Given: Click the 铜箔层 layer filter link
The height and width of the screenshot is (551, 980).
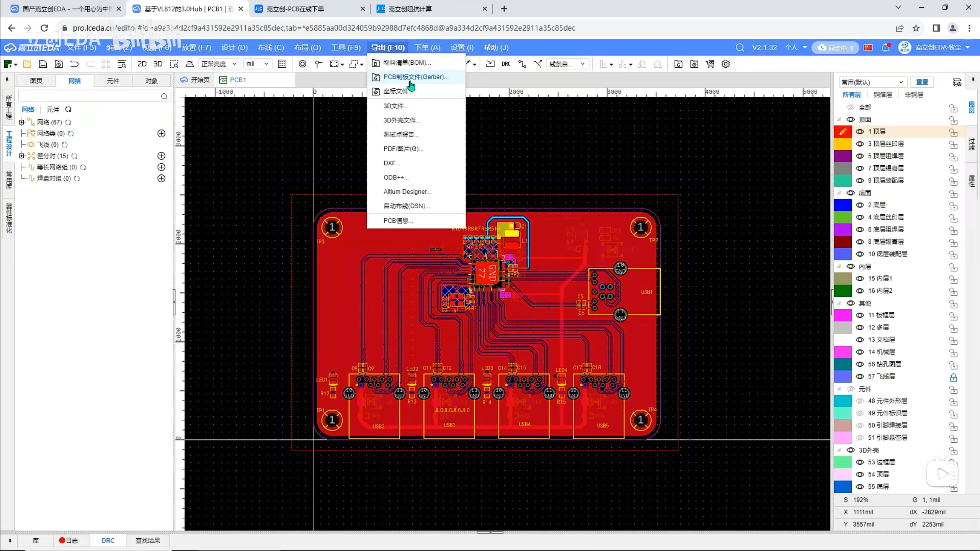Looking at the screenshot, I should pos(882,95).
